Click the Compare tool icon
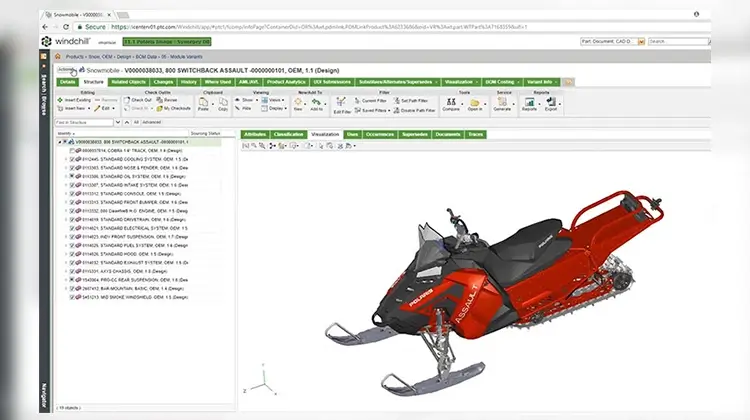 (x=451, y=102)
